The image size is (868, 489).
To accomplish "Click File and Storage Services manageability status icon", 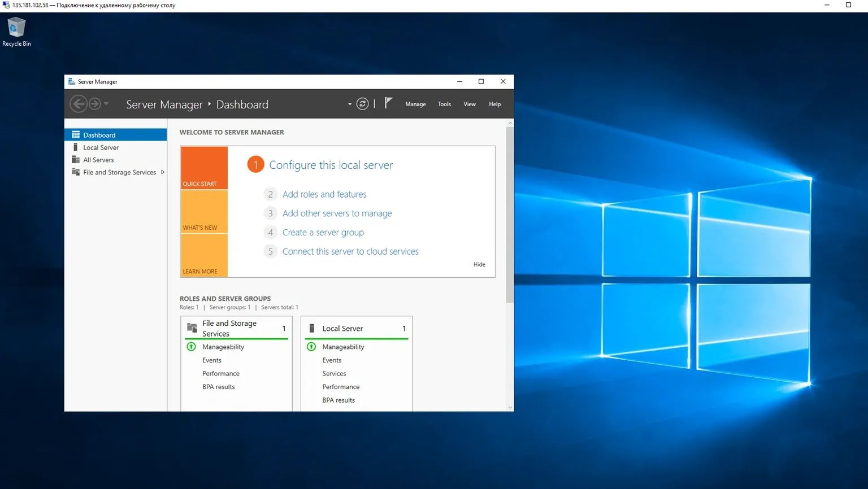I will (x=192, y=347).
